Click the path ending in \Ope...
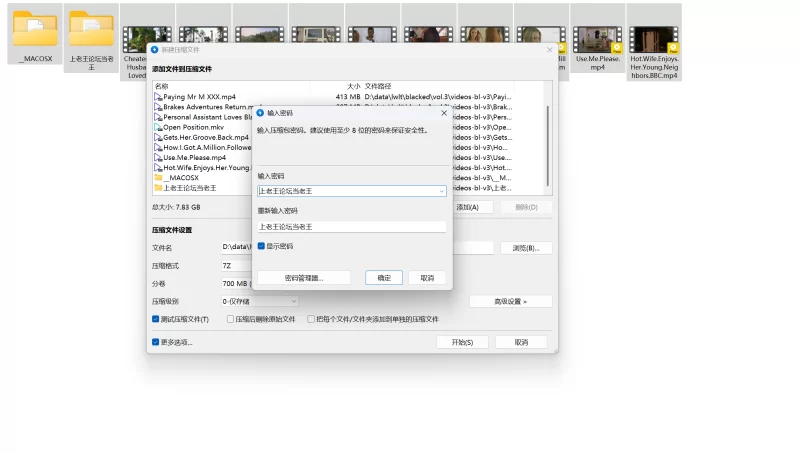Screen dimensions: 800x453 point(482,128)
